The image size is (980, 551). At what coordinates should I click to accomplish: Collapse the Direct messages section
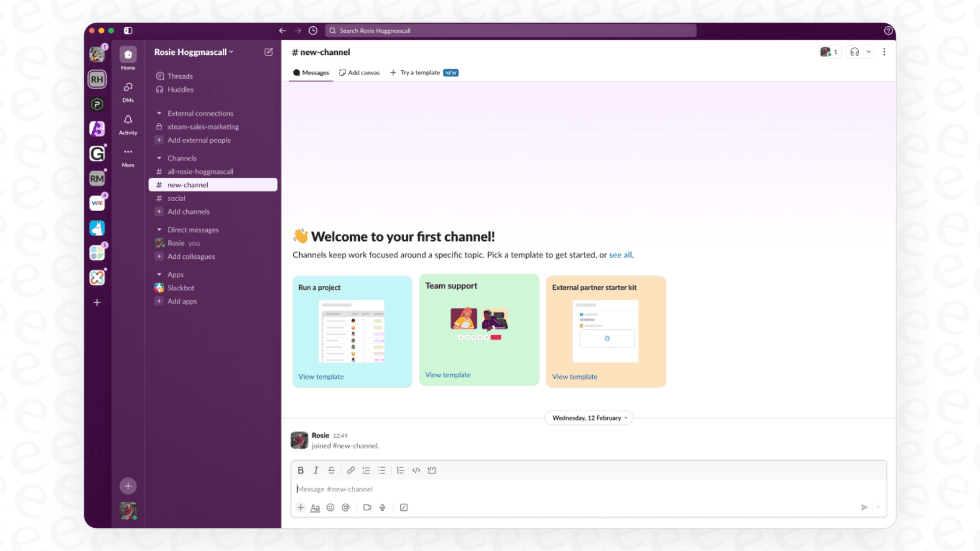(x=159, y=229)
